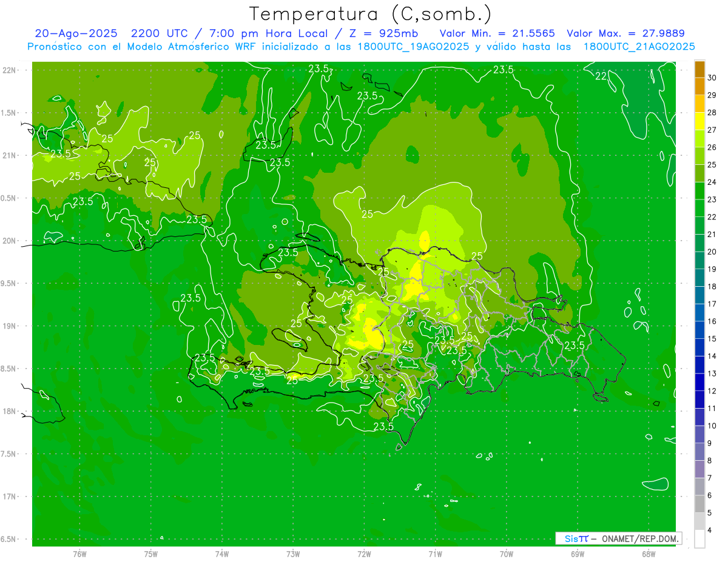Click the '18N' latitude axis label
The width and height of the screenshot is (728, 562).
(8, 411)
